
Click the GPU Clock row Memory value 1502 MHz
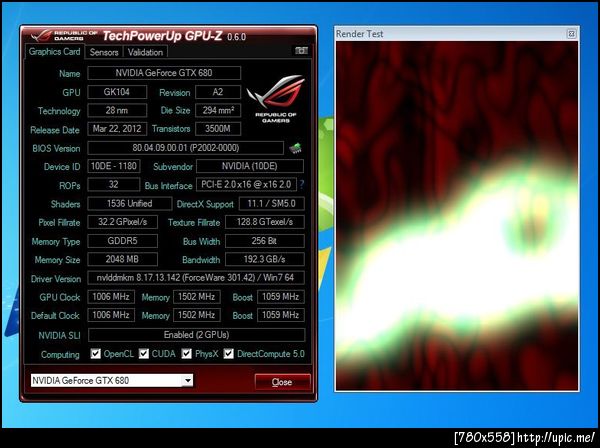[197, 296]
